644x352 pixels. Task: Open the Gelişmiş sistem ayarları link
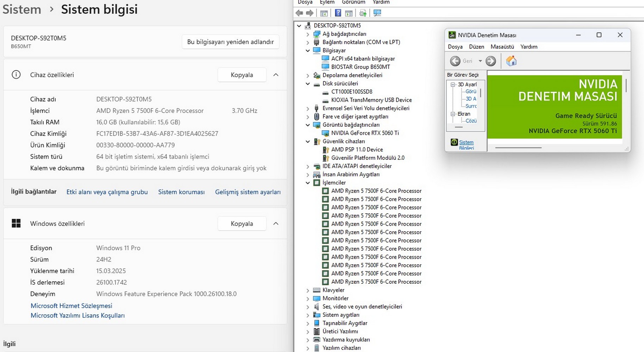(x=248, y=192)
